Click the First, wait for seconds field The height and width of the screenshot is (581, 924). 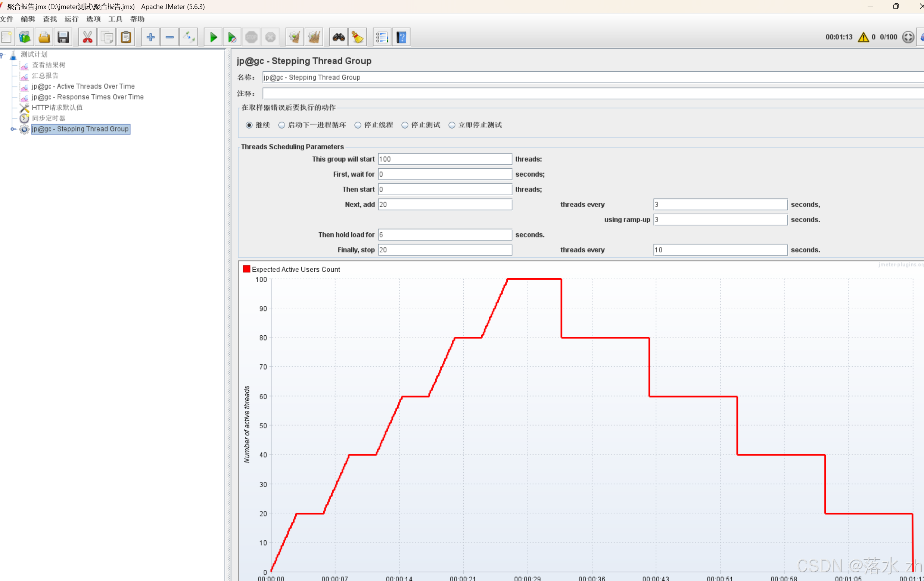point(445,174)
